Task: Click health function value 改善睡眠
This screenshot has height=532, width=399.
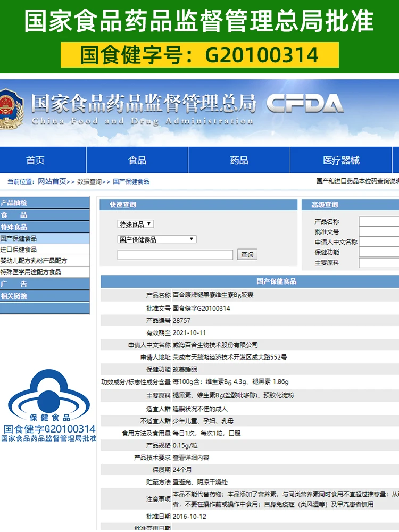Action: 185,370
